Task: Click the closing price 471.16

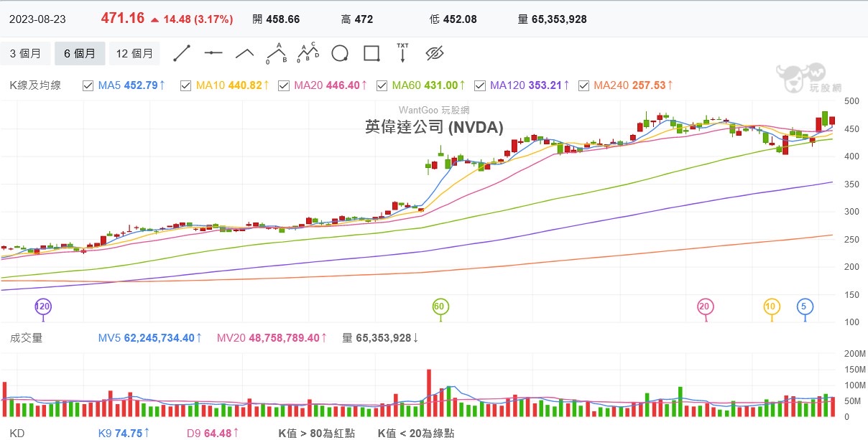Action: coord(123,18)
